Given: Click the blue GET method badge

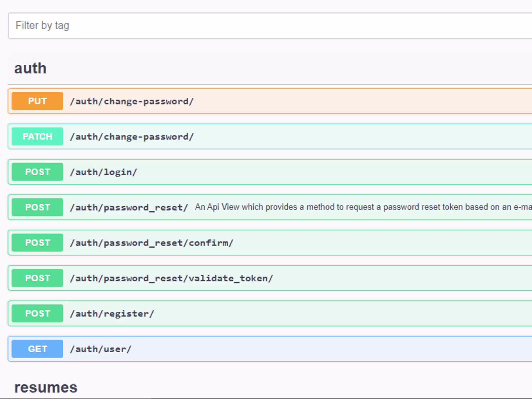Looking at the screenshot, I should tap(37, 349).
